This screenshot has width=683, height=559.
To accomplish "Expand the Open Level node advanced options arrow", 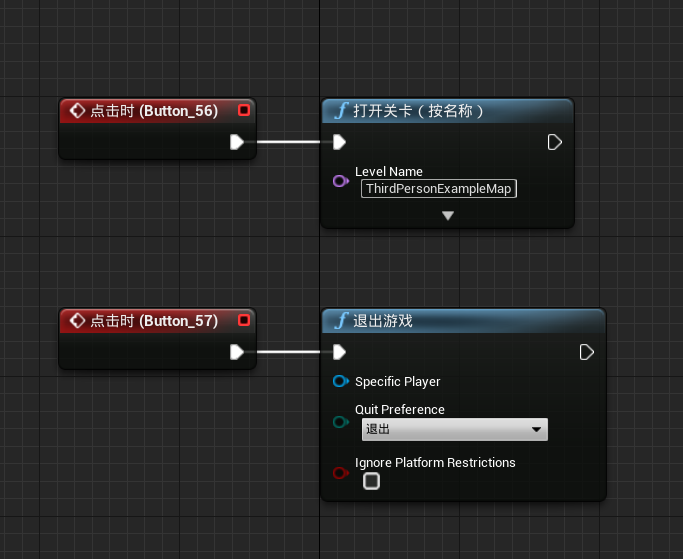I will click(448, 215).
